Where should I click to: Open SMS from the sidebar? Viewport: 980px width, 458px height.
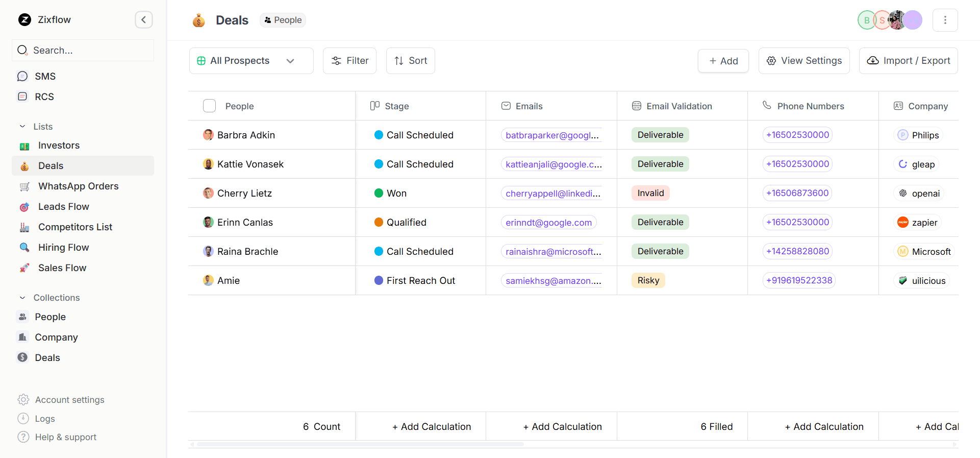[45, 76]
